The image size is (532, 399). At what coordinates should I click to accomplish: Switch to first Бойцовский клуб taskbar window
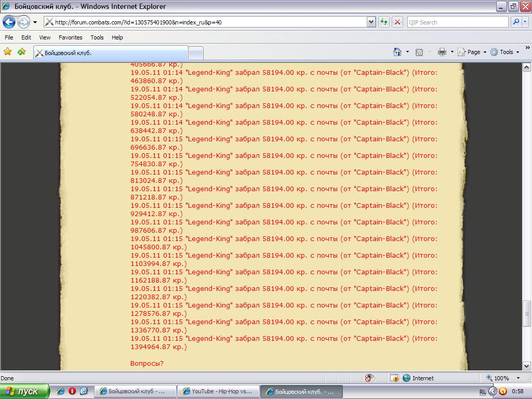pos(135,391)
